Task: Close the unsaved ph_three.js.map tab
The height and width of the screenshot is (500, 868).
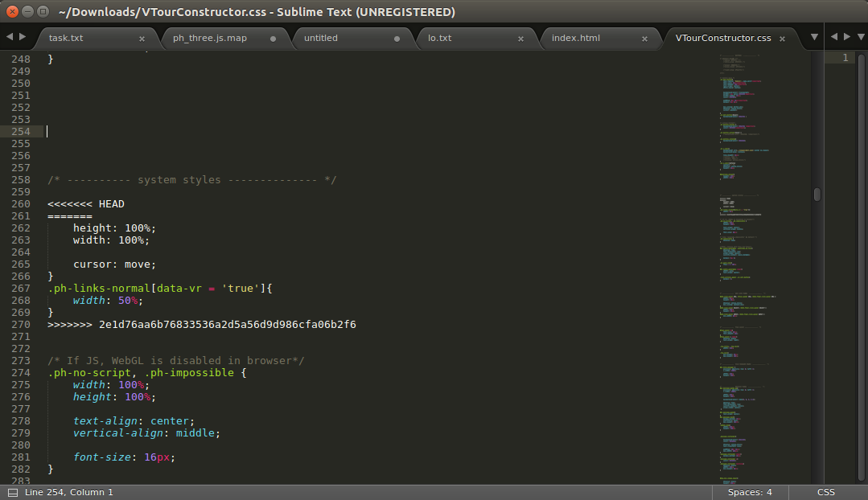Action: point(273,39)
